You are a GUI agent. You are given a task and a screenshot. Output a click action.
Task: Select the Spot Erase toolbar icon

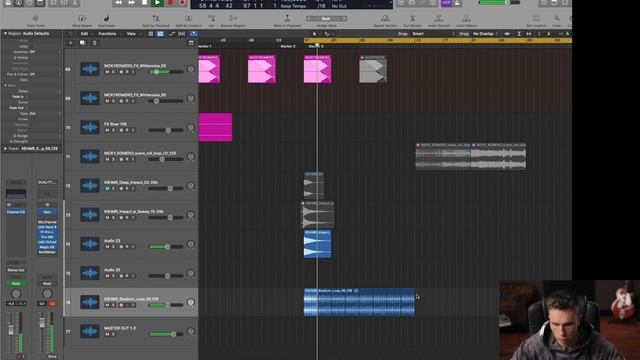[106, 18]
